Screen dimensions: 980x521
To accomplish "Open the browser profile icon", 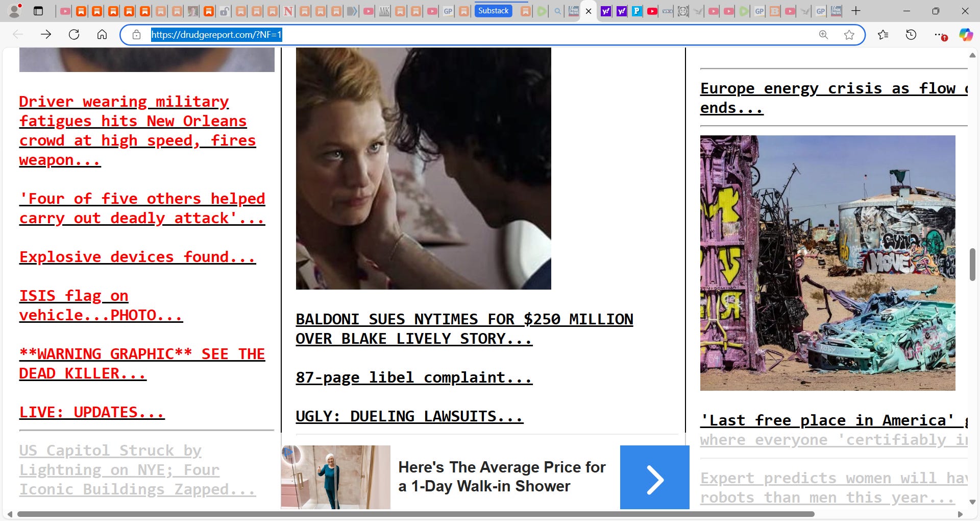I will point(15,11).
